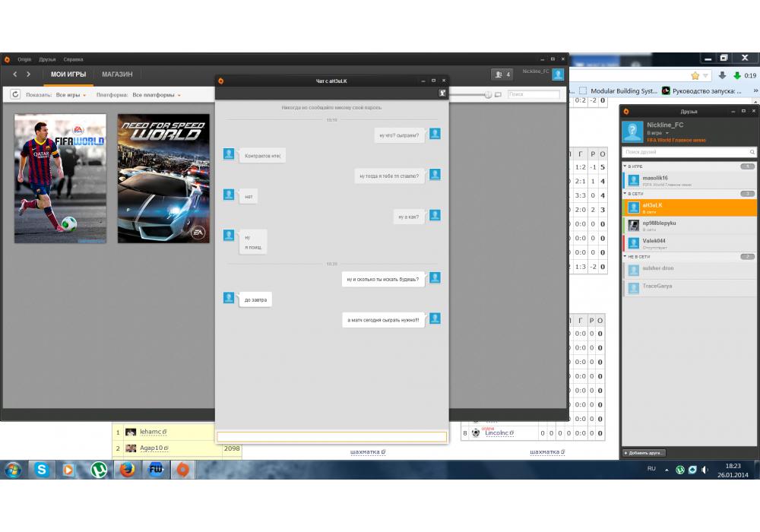Click the large profile avatar in Friends window
Screen dimensions: 760x532
[x=632, y=131]
